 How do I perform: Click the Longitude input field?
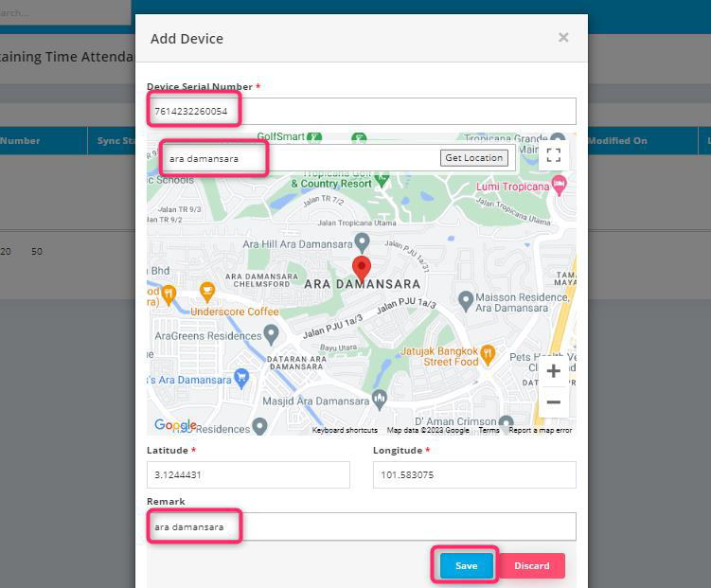(474, 474)
